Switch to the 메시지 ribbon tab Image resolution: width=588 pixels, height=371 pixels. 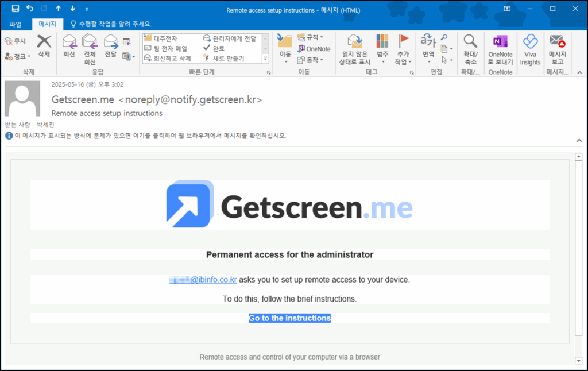47,24
